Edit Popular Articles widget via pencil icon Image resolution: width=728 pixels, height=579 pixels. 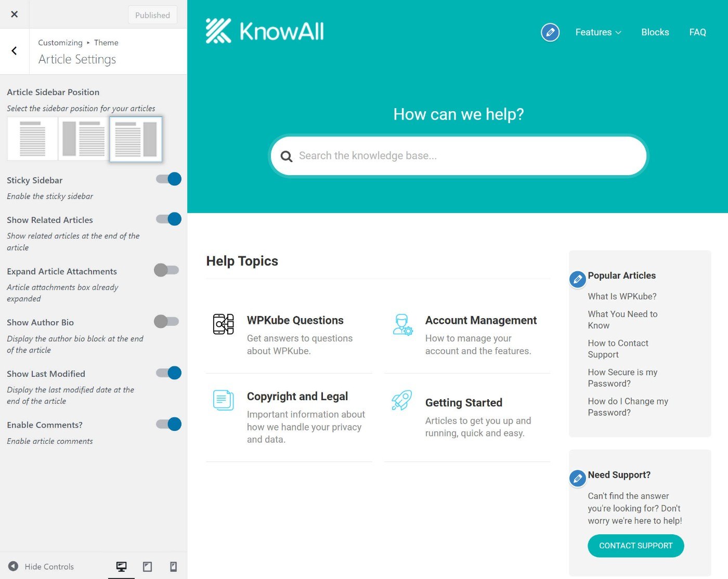(x=577, y=279)
